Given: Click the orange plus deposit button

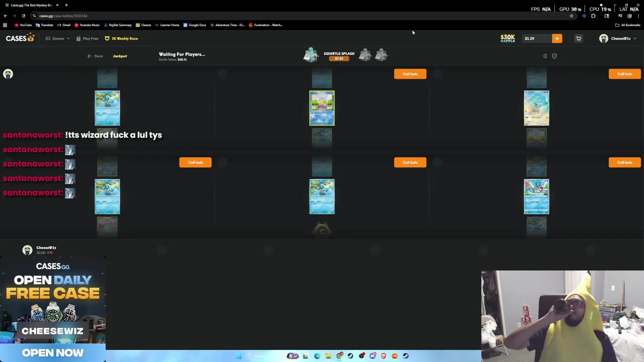Looking at the screenshot, I should (x=557, y=39).
